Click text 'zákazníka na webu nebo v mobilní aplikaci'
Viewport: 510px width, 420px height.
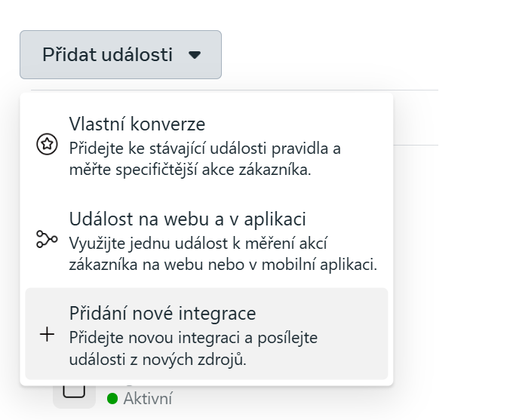click(223, 265)
